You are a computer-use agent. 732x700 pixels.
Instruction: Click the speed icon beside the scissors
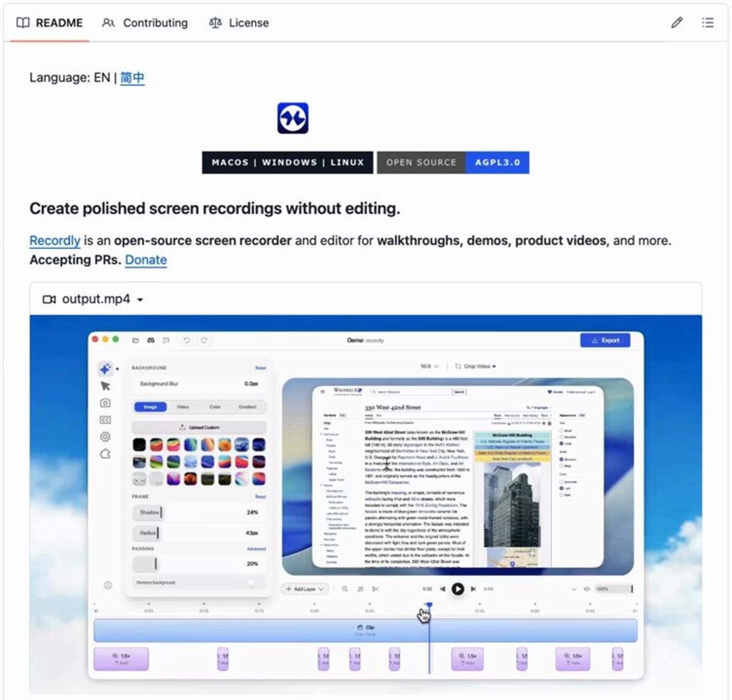tap(360, 589)
